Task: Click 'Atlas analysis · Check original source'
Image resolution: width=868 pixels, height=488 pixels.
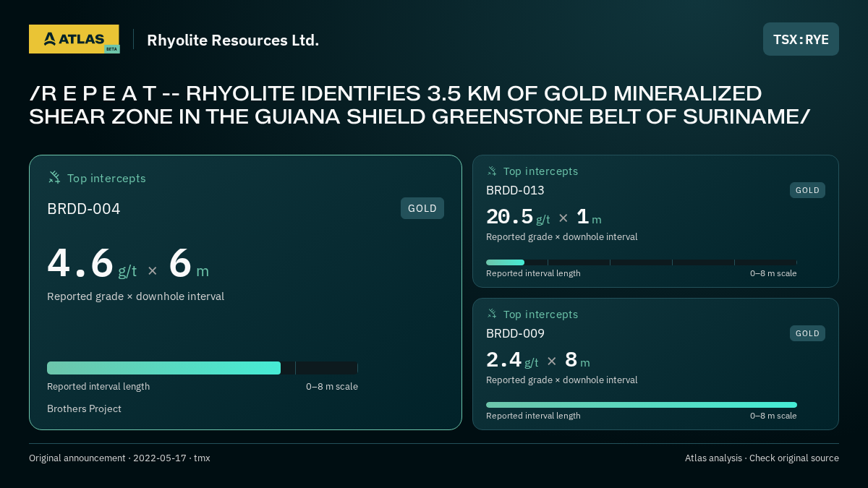Action: (x=762, y=458)
